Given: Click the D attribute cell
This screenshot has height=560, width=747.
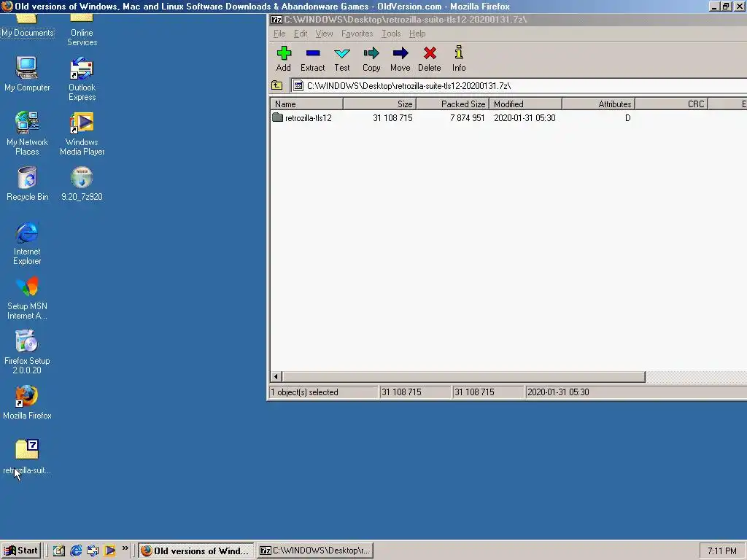Looking at the screenshot, I should (x=628, y=118).
